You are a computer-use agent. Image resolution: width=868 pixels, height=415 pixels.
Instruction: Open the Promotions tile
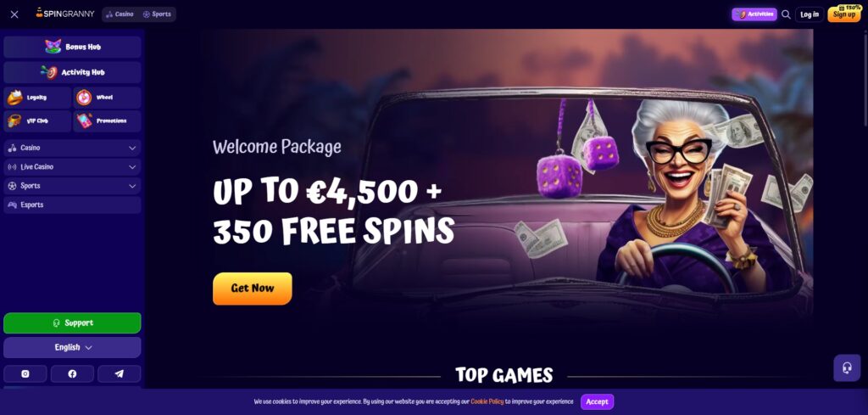(108, 121)
